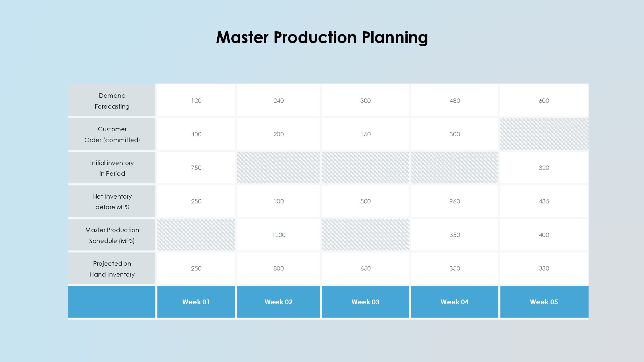Select the Master Production Planning title
Screen dimensions: 644x362
click(x=322, y=37)
